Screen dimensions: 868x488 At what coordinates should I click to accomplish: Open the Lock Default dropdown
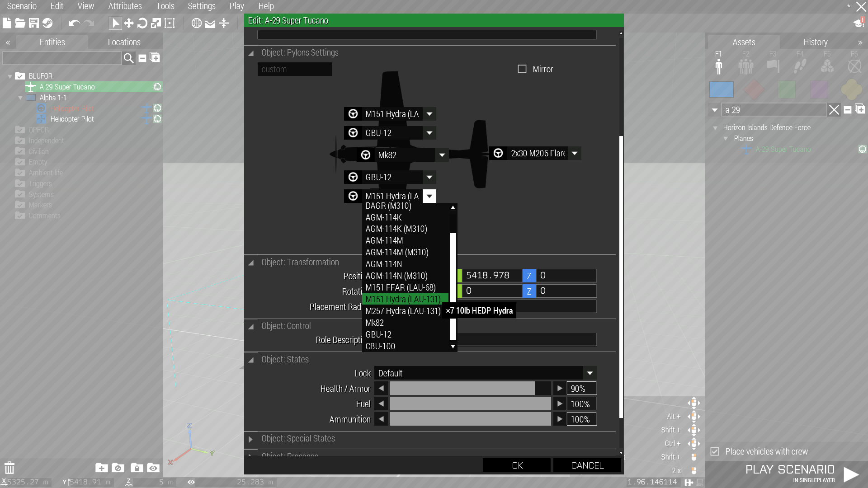pyautogui.click(x=590, y=373)
